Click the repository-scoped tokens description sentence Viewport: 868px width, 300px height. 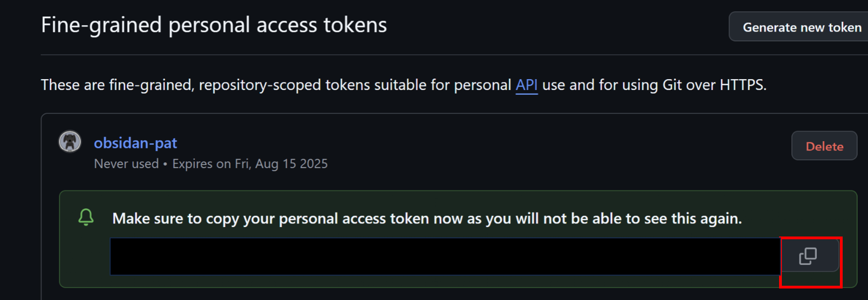tap(404, 85)
